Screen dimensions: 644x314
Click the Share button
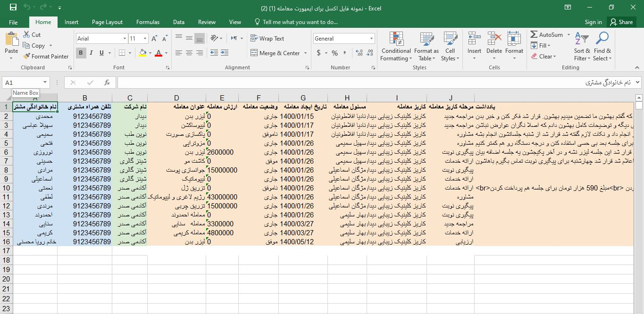(621, 22)
